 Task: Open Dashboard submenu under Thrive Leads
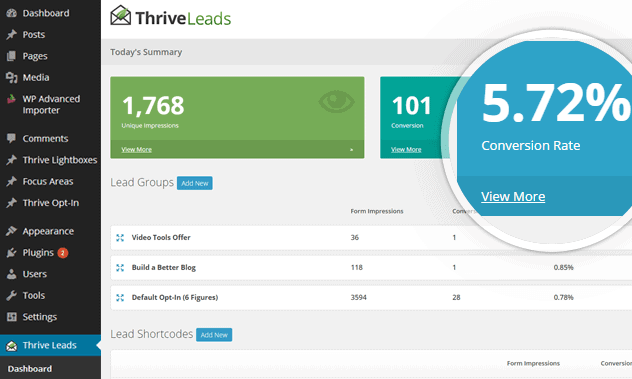[30, 369]
